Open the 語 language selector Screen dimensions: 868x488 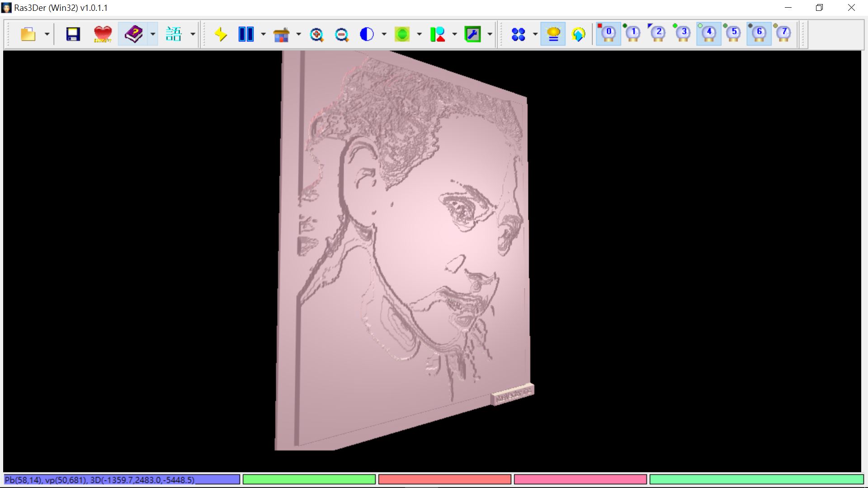(x=175, y=33)
